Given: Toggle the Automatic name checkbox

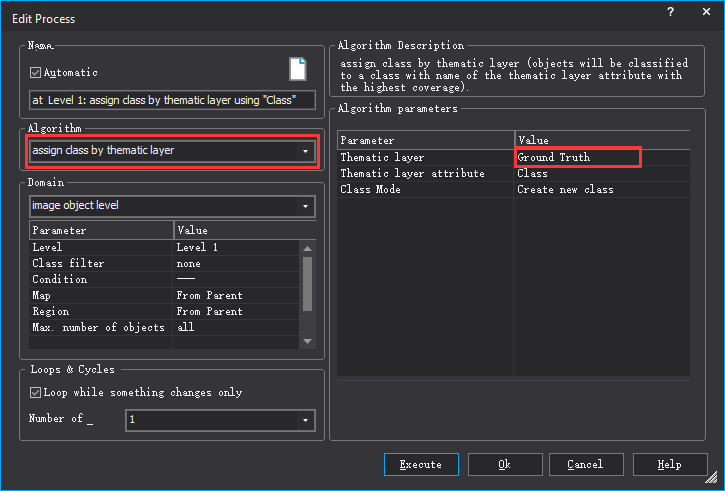Looking at the screenshot, I should click(x=36, y=73).
